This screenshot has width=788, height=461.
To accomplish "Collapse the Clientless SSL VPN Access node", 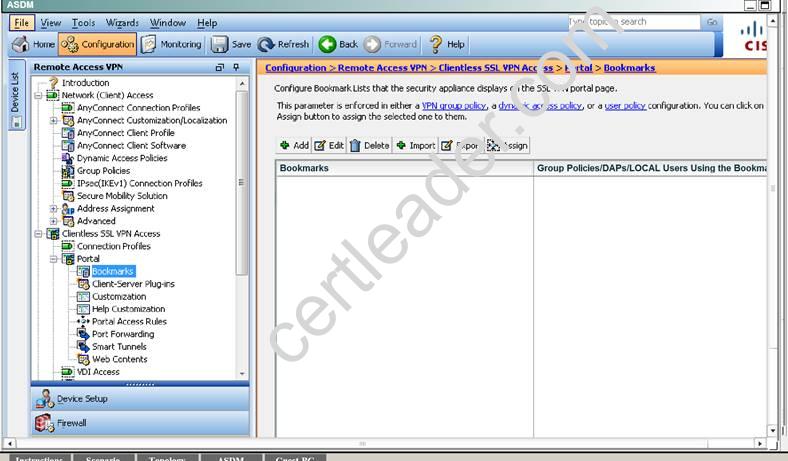I will tap(38, 233).
